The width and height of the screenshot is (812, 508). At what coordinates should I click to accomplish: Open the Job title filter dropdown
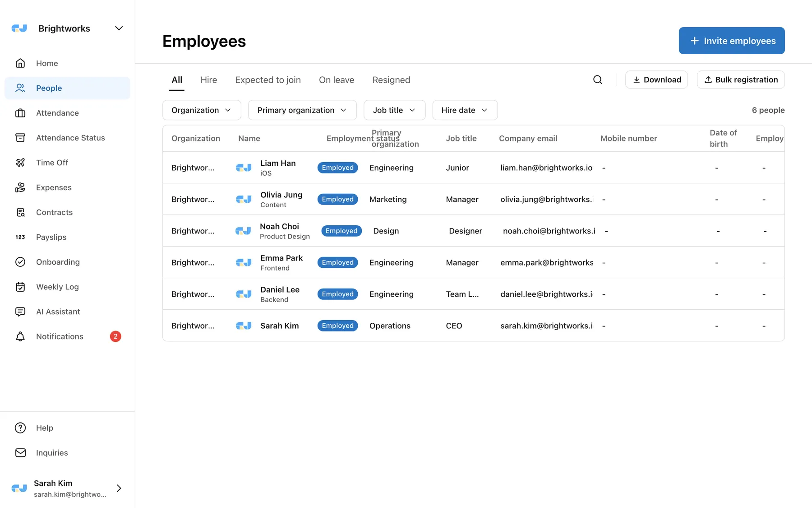394,110
